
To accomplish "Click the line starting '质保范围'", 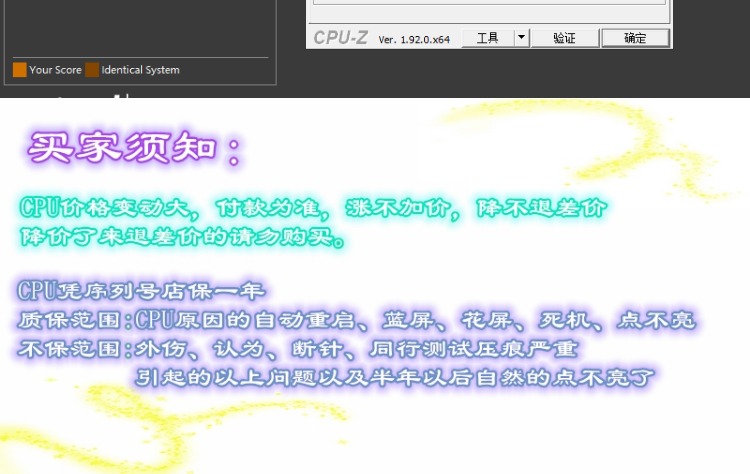I will click(x=356, y=320).
